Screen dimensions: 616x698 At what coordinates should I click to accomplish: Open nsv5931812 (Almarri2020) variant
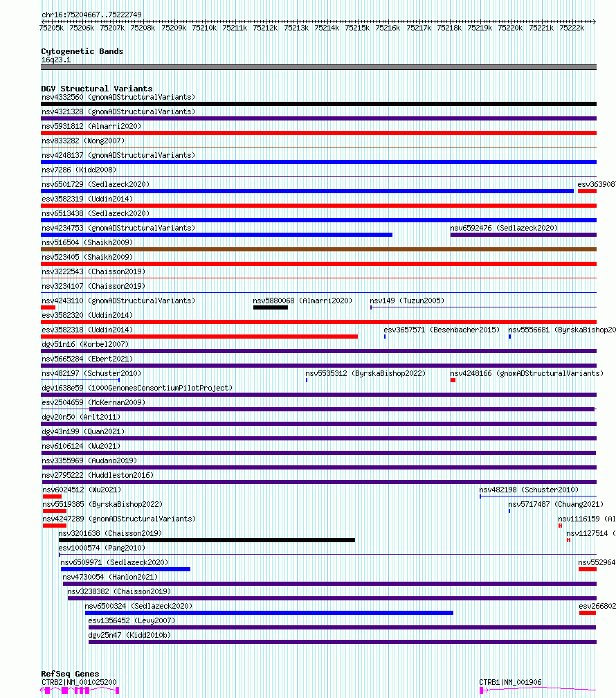(91, 127)
